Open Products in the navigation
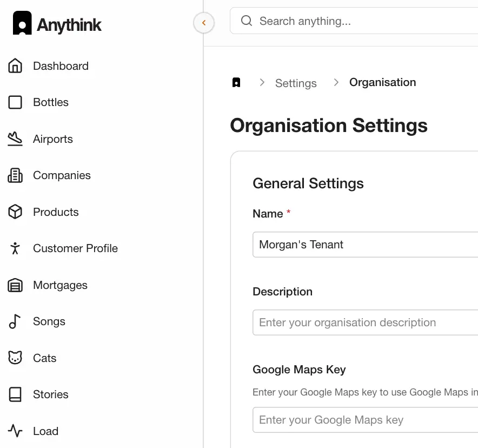Screen dimensions: 478x448 [56, 212]
